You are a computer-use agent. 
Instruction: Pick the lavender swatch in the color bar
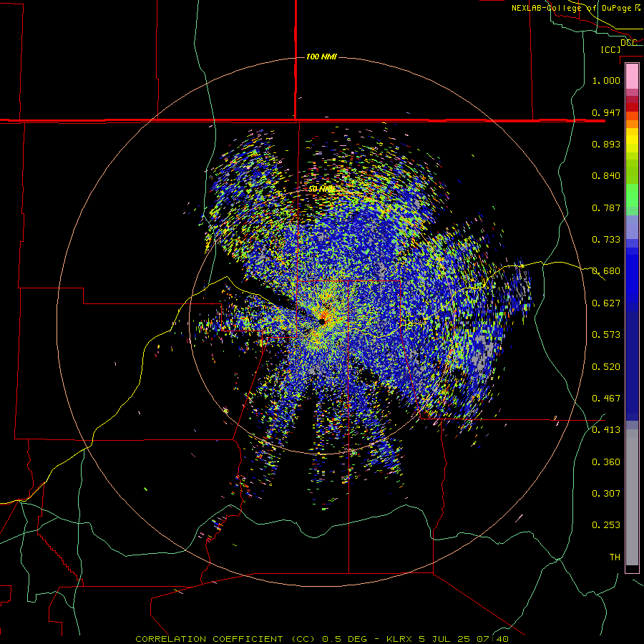point(632,227)
